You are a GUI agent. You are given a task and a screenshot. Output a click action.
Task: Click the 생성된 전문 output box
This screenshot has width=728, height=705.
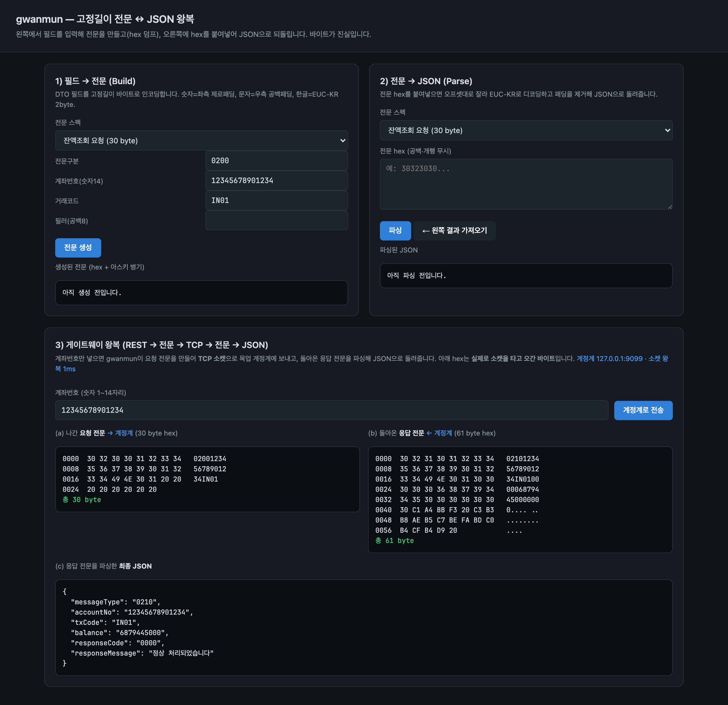201,293
